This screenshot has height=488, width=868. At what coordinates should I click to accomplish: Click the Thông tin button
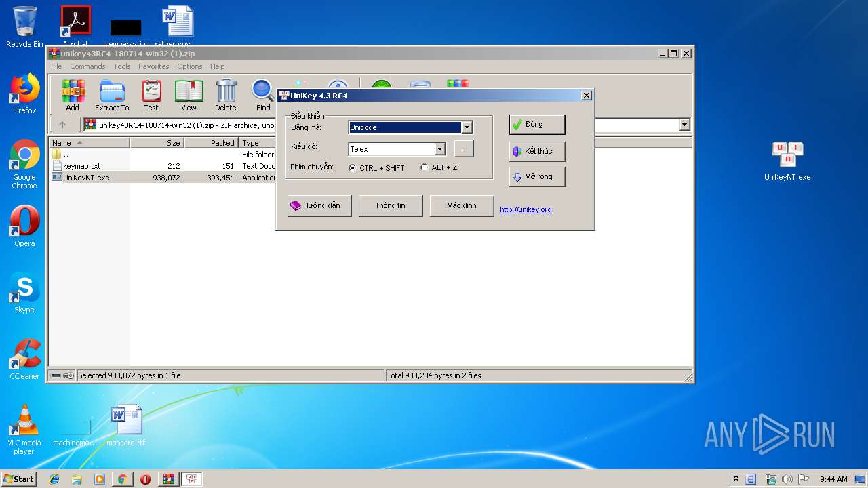point(391,206)
